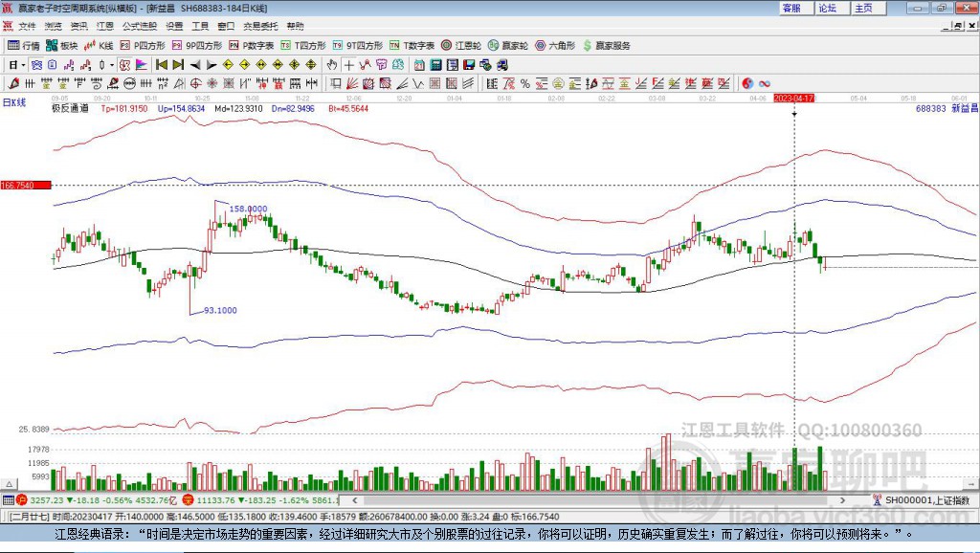Image resolution: width=980 pixels, height=553 pixels.
Task: Open the 9P四方形 square tool
Action: [197, 46]
